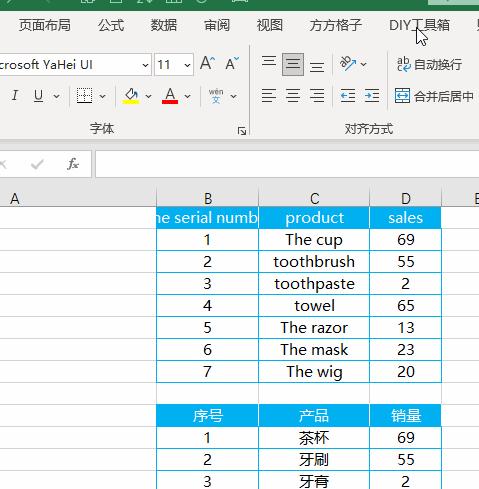
Task: Select the 'The razor' cell
Action: pyautogui.click(x=314, y=328)
